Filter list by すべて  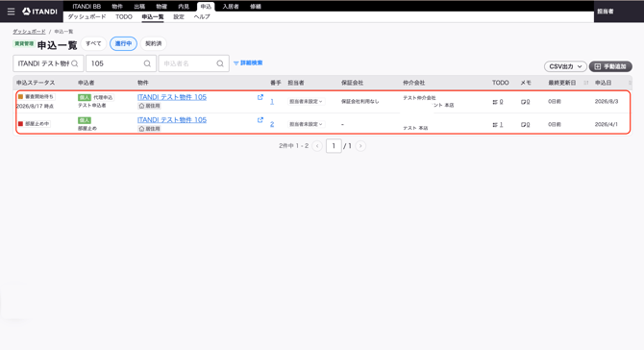tap(93, 43)
